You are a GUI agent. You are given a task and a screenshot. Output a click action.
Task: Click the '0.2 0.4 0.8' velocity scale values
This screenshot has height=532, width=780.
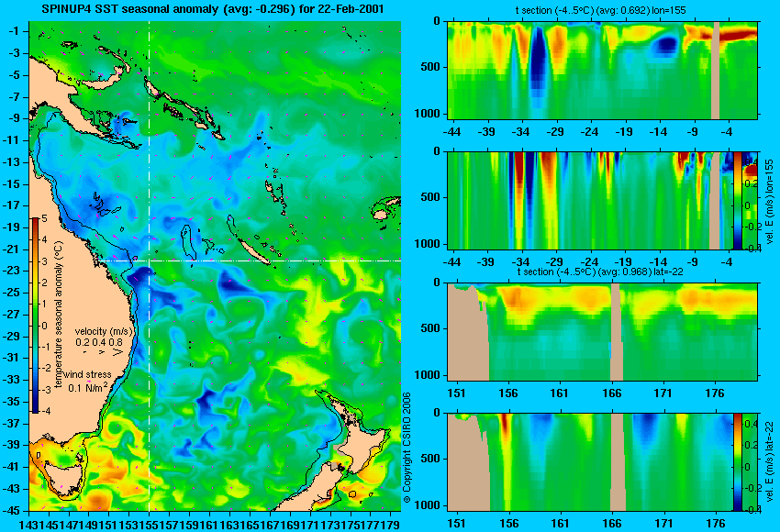99,342
